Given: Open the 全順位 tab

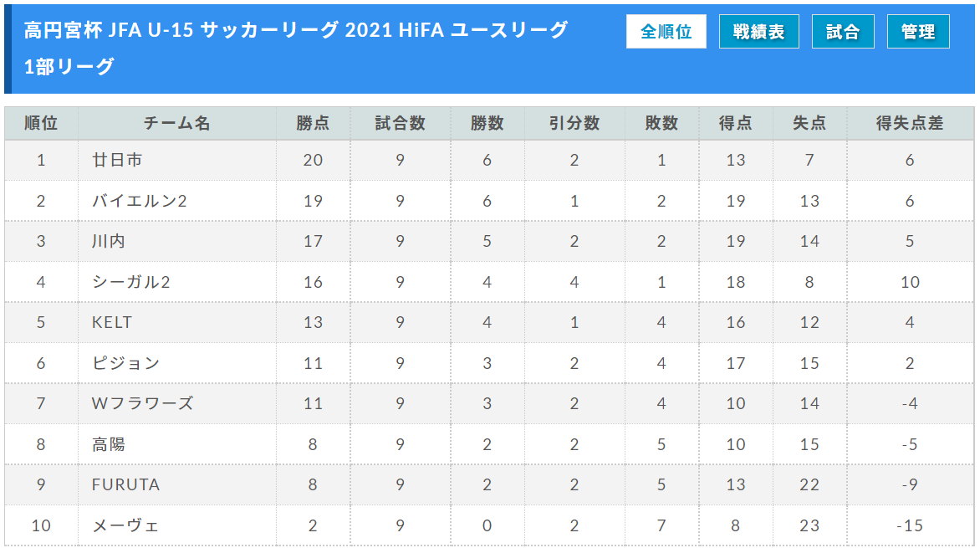Looking at the screenshot, I should (666, 31).
